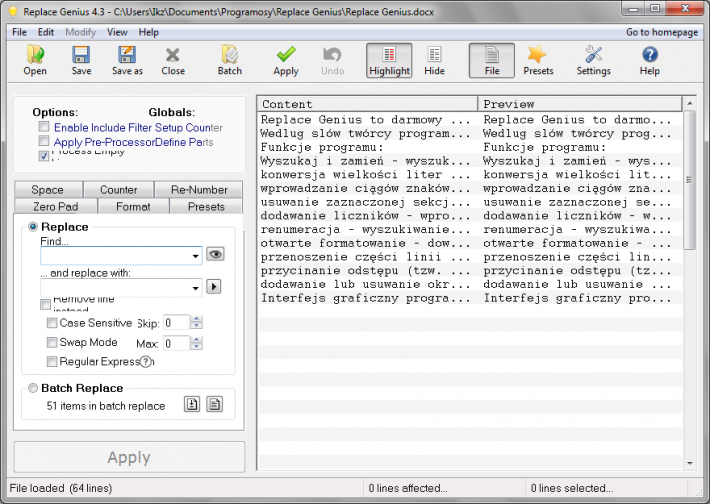710x504 pixels.
Task: Decrease the Max value with the down arrow
Action: click(x=196, y=346)
